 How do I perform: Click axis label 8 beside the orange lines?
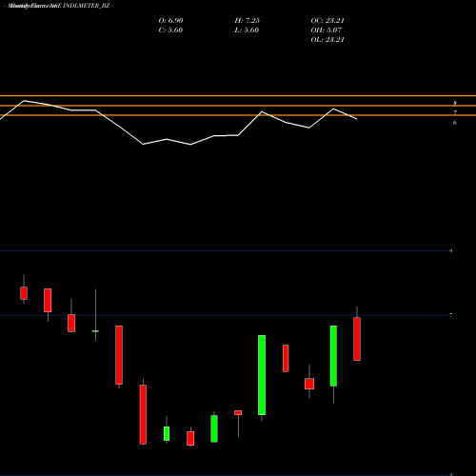[455, 103]
